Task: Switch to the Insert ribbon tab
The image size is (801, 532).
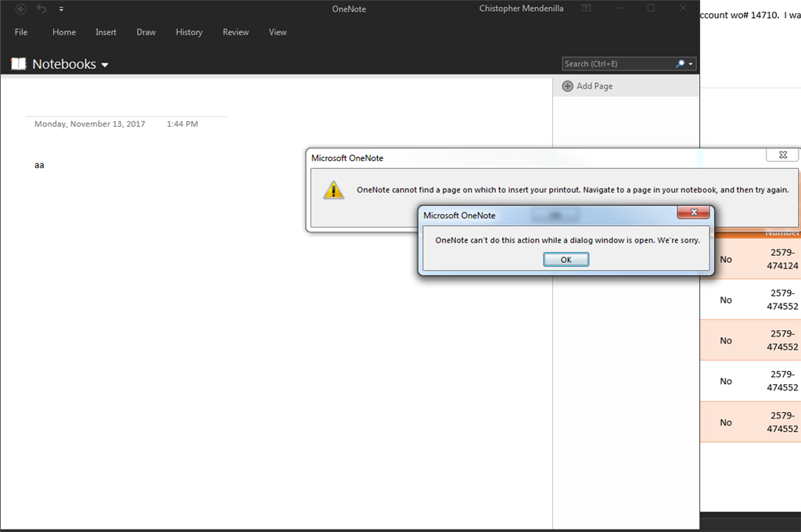Action: [106, 32]
